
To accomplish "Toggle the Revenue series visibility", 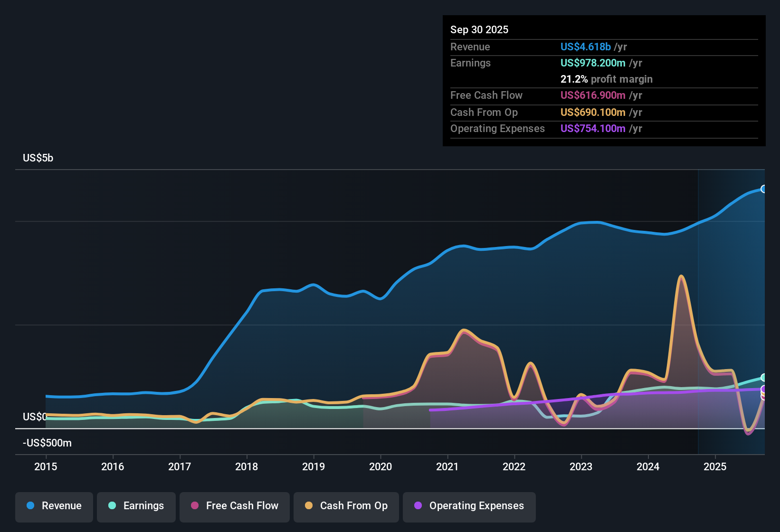I will 54,506.
